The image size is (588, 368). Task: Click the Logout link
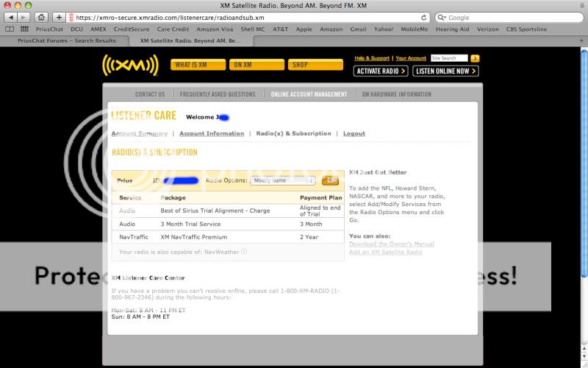coord(354,133)
